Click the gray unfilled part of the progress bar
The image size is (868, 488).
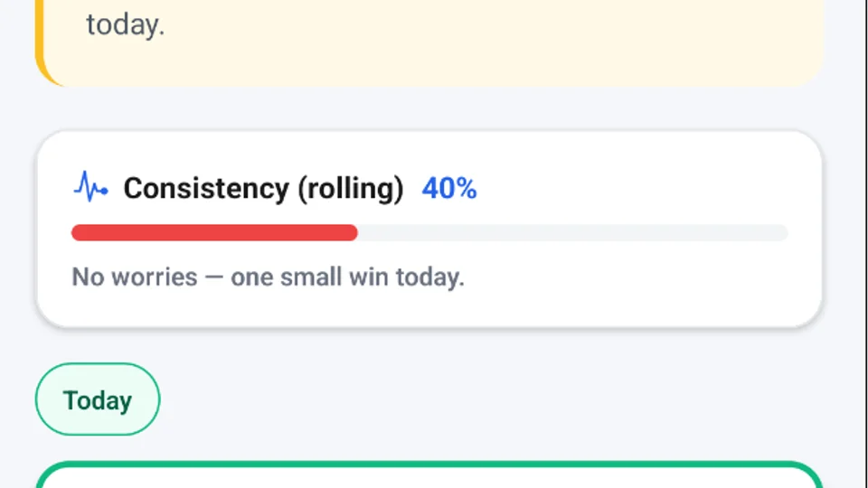pos(571,233)
